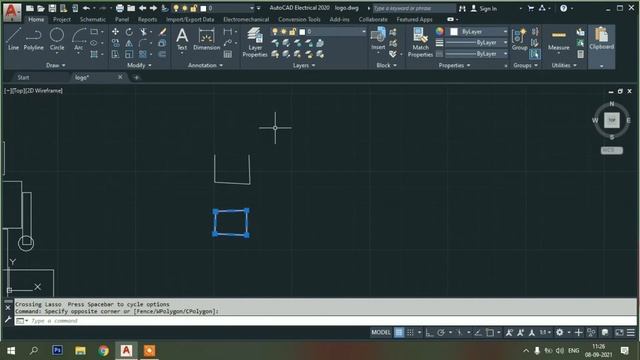The height and width of the screenshot is (360, 640).
Task: Add a new drawing tab with plus
Action: click(136, 77)
